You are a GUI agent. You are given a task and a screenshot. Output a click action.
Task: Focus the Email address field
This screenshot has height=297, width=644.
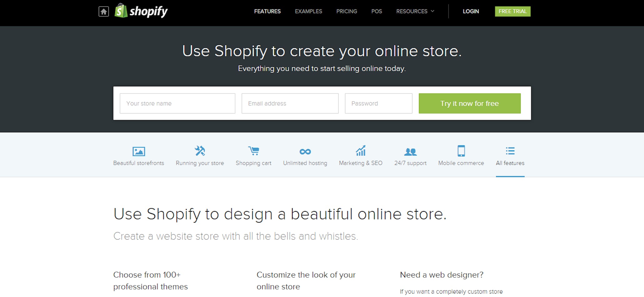pos(290,103)
